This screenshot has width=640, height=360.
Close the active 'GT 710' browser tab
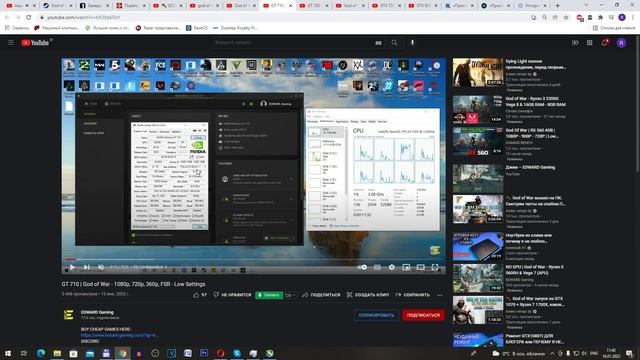click(x=291, y=6)
